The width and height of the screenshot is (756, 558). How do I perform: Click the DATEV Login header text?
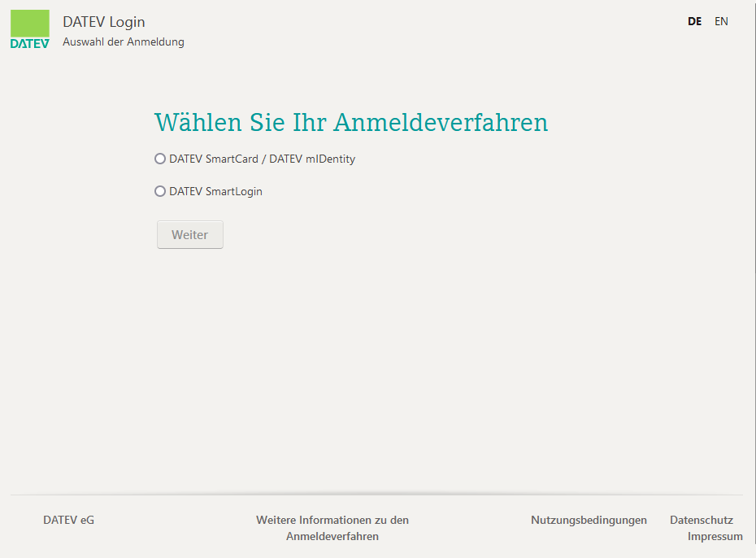(x=103, y=22)
